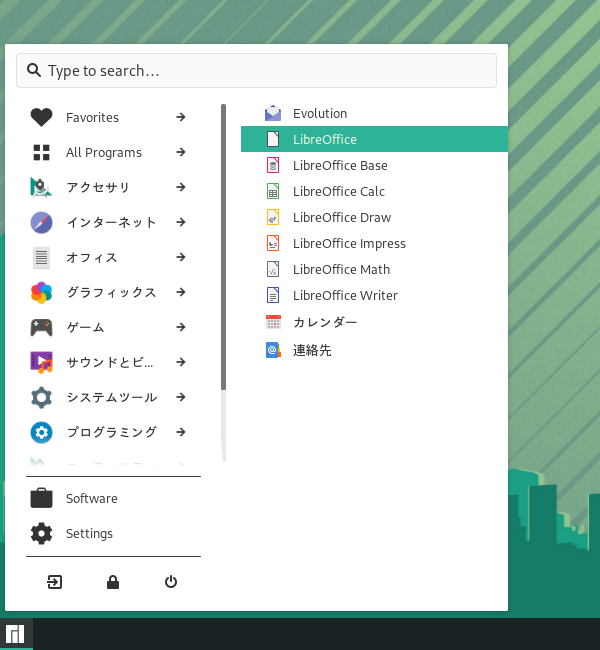Click the カレンダー text label
This screenshot has height=650, width=600.
pyautogui.click(x=325, y=322)
